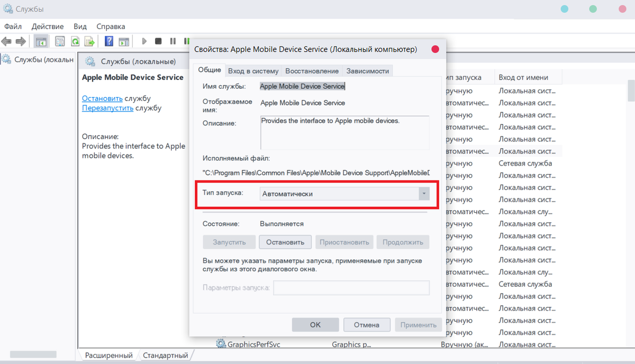The height and width of the screenshot is (364, 635).
Task: Click the Продолжить button
Action: click(x=403, y=242)
